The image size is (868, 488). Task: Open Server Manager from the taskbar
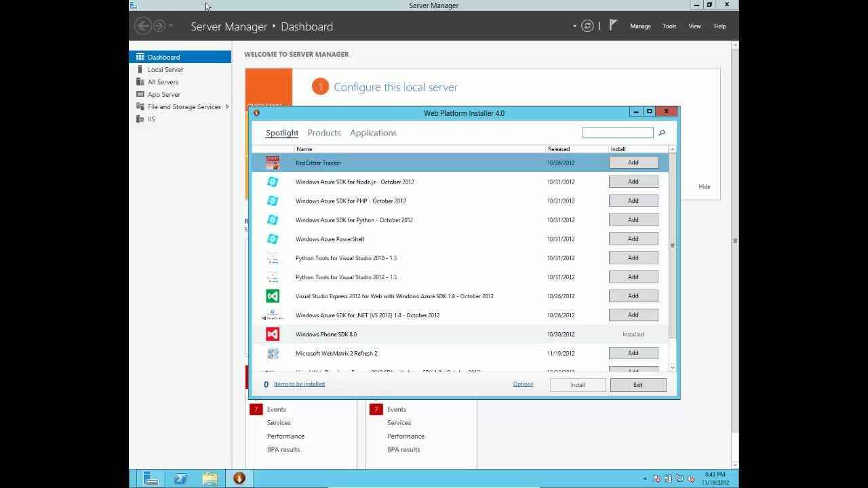[x=151, y=479]
